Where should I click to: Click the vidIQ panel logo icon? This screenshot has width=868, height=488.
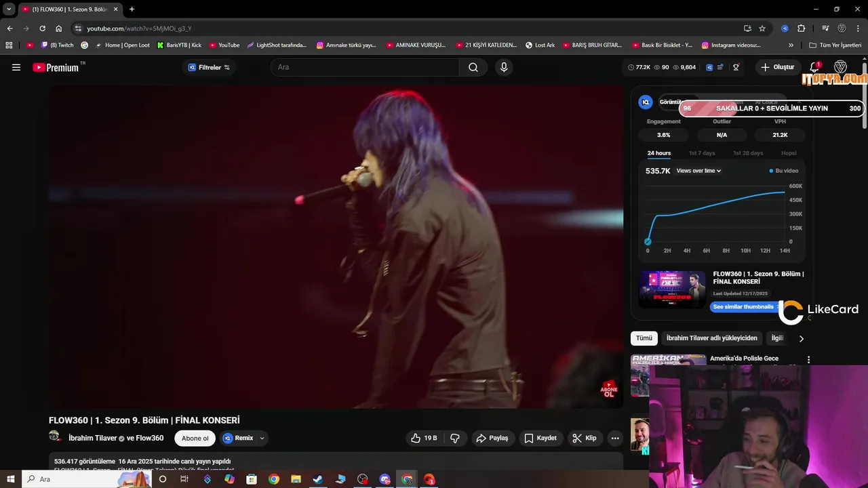(646, 102)
